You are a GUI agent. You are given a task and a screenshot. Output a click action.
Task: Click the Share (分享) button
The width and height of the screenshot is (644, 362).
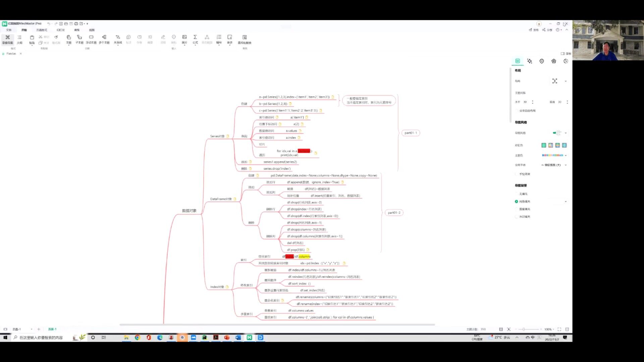coord(547,30)
